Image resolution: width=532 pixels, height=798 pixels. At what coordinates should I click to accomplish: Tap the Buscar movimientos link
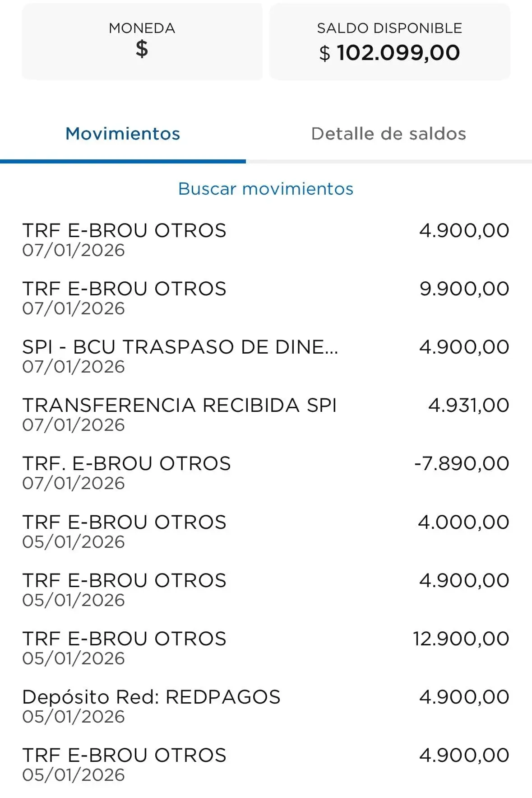coord(266,189)
